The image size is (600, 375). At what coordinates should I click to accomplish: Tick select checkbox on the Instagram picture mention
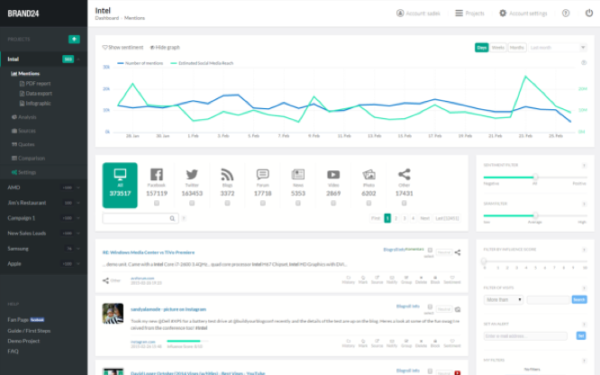point(430,307)
